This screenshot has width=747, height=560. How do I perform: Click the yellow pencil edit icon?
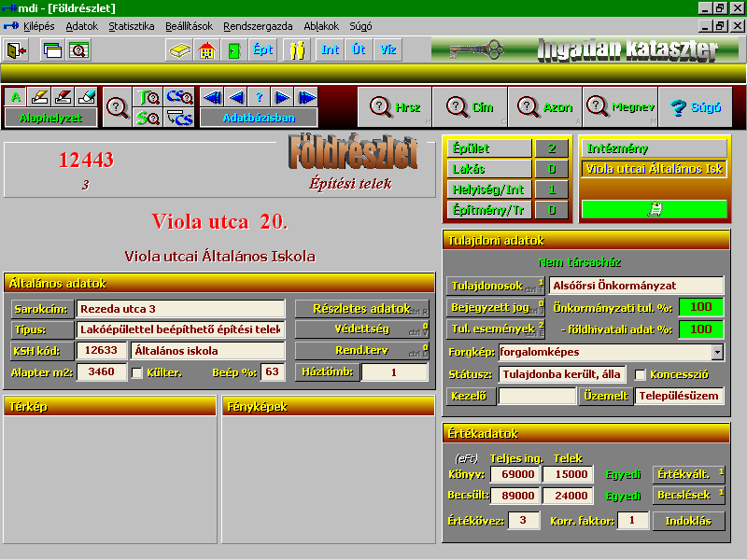pyautogui.click(x=39, y=97)
